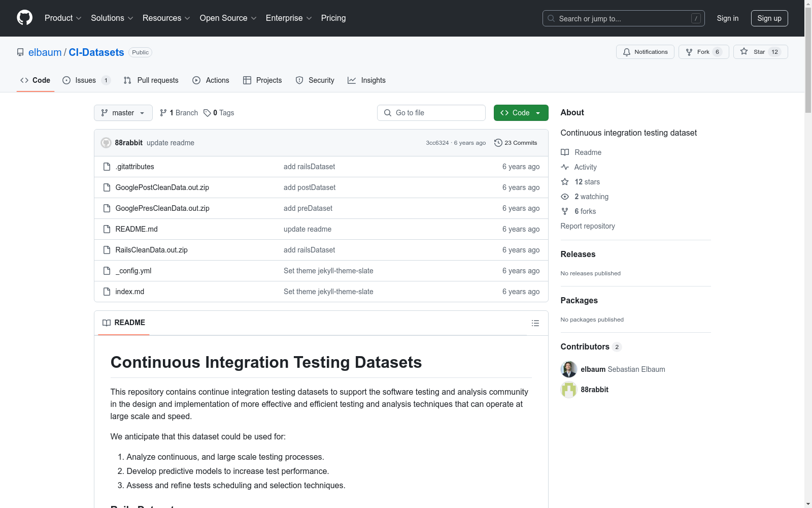812x508 pixels.
Task: Switch to the Actions tab
Action: 211,80
